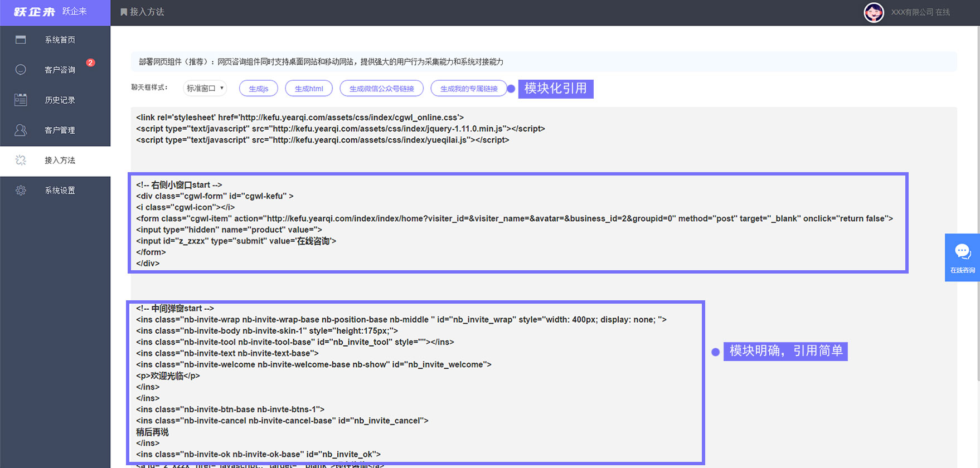Open 客户咨询 menu item
This screenshot has width=980, height=468.
(55, 70)
